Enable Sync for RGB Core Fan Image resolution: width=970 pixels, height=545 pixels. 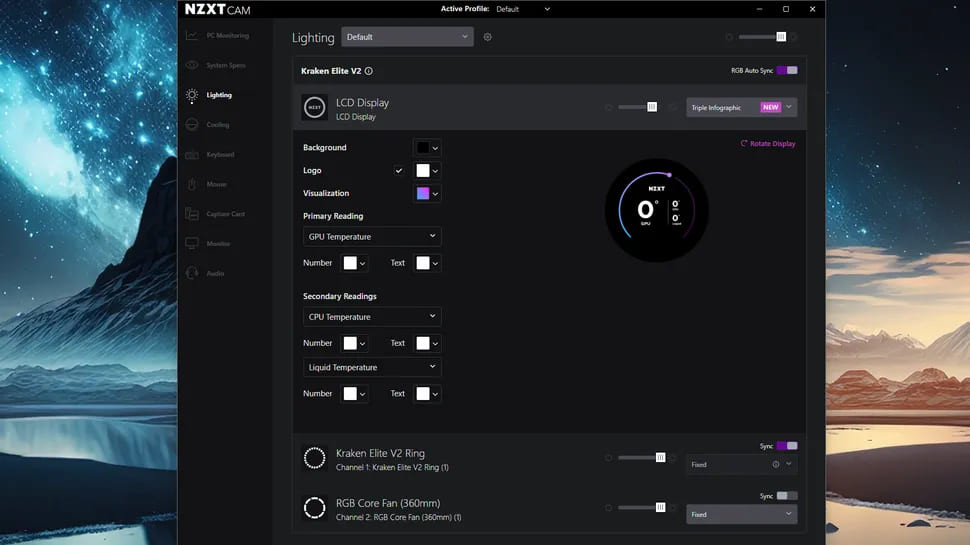click(x=787, y=496)
